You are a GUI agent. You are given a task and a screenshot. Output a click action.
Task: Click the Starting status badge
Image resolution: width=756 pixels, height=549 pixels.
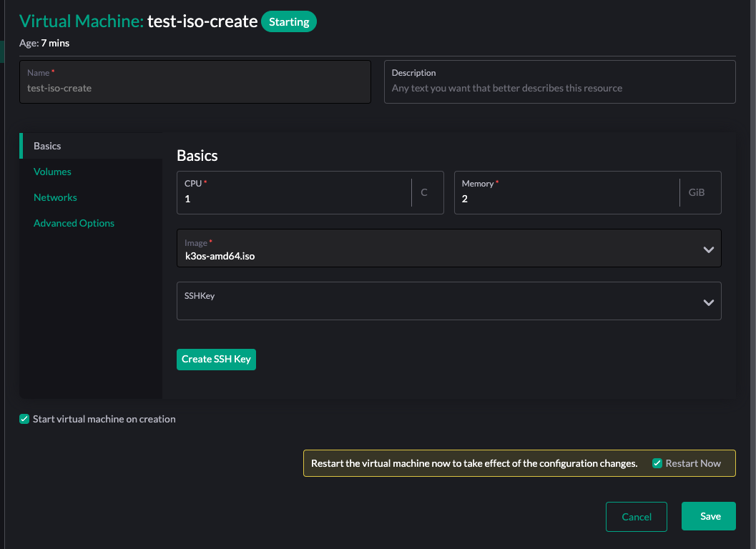click(x=289, y=21)
